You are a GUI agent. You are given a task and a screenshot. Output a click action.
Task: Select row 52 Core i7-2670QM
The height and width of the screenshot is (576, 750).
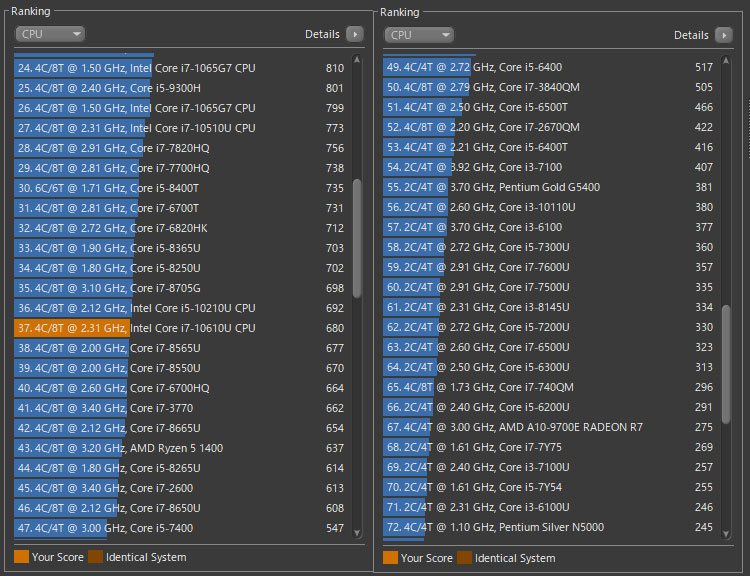point(550,127)
